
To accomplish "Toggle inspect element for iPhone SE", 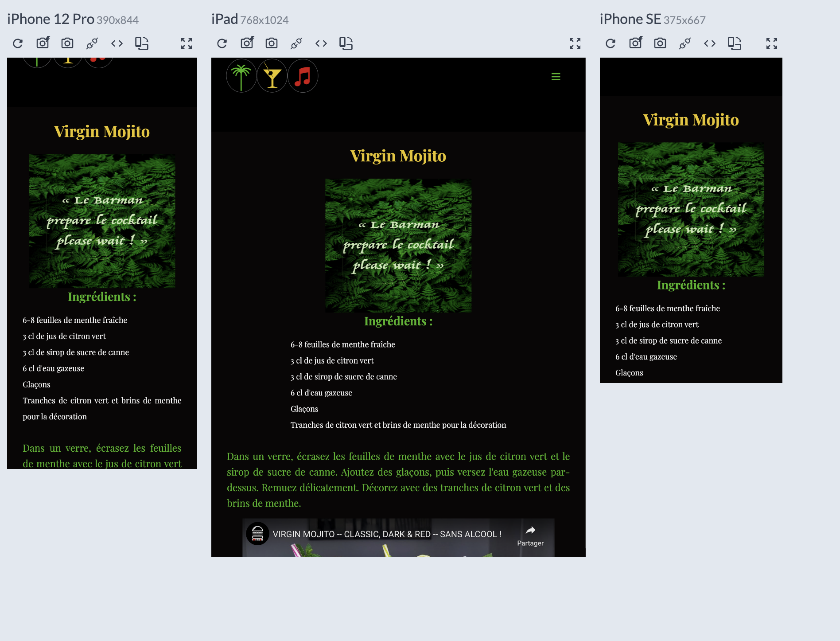I will (x=685, y=43).
